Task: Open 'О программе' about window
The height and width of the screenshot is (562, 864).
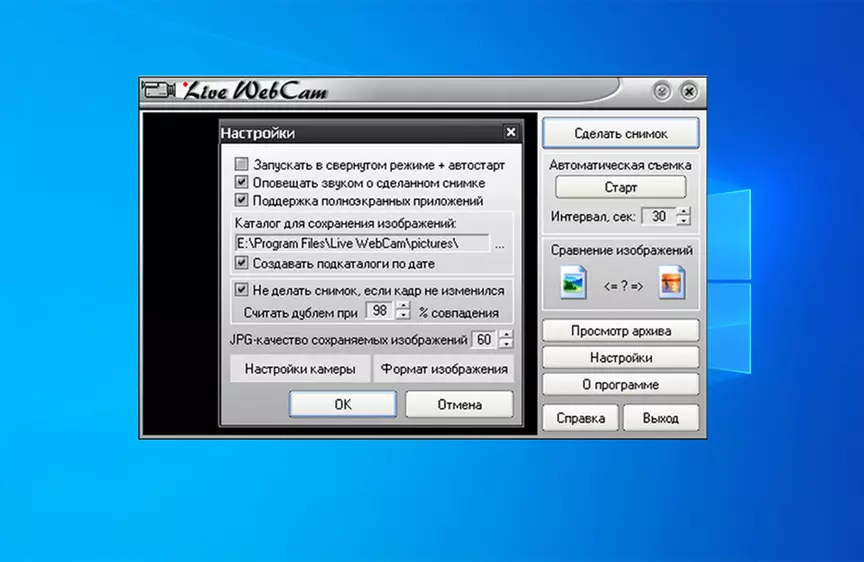Action: pyautogui.click(x=621, y=385)
